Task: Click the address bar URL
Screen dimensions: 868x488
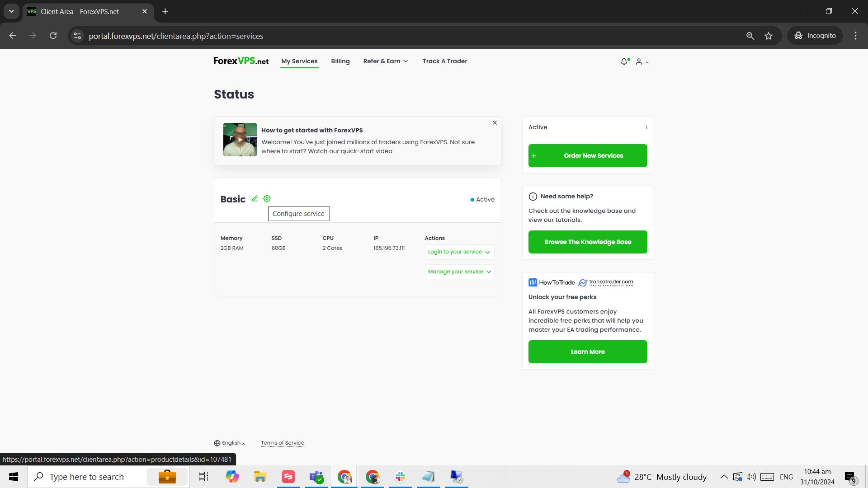Action: click(176, 36)
